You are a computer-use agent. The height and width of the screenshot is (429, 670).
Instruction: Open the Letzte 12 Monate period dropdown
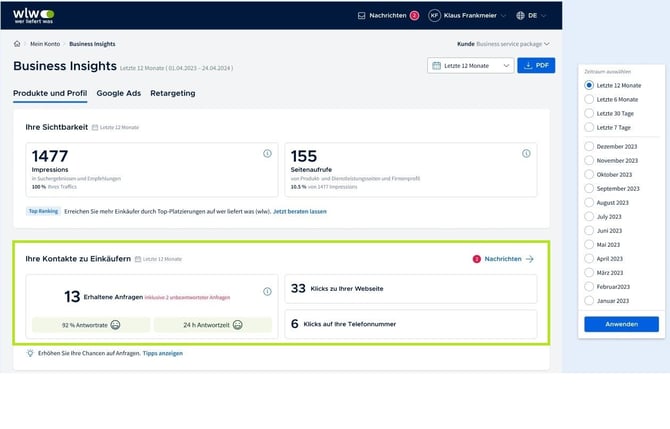click(x=470, y=66)
